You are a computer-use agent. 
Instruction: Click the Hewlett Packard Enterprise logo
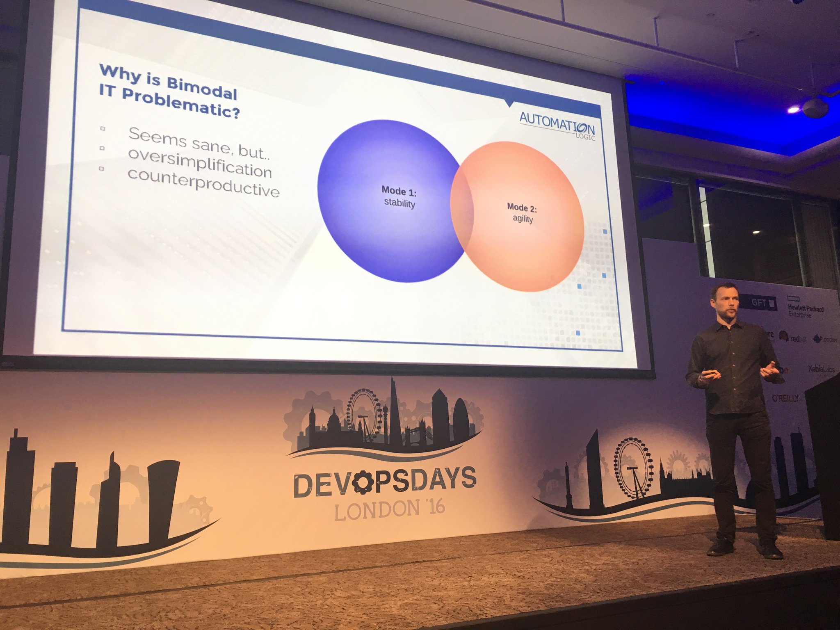coord(805,310)
